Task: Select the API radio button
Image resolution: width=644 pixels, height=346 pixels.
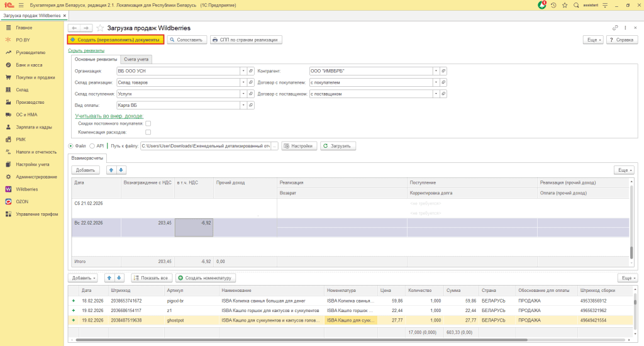Action: (x=92, y=146)
